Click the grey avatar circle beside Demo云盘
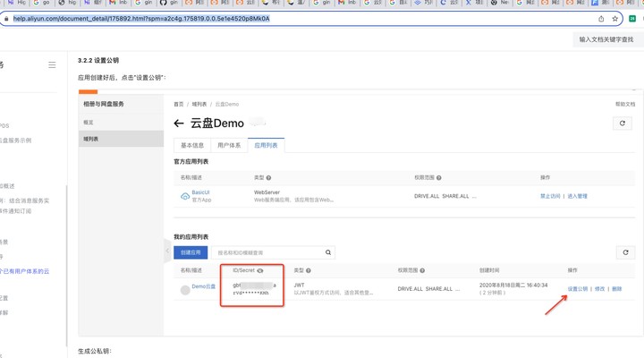This screenshot has height=358, width=644. 185,290
